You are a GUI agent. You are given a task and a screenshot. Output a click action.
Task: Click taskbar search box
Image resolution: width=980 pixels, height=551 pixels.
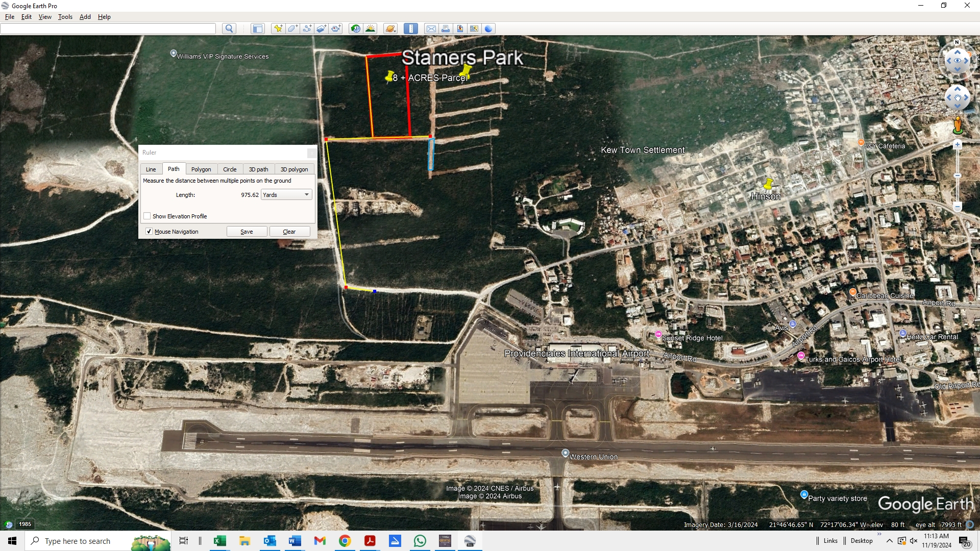(x=97, y=541)
